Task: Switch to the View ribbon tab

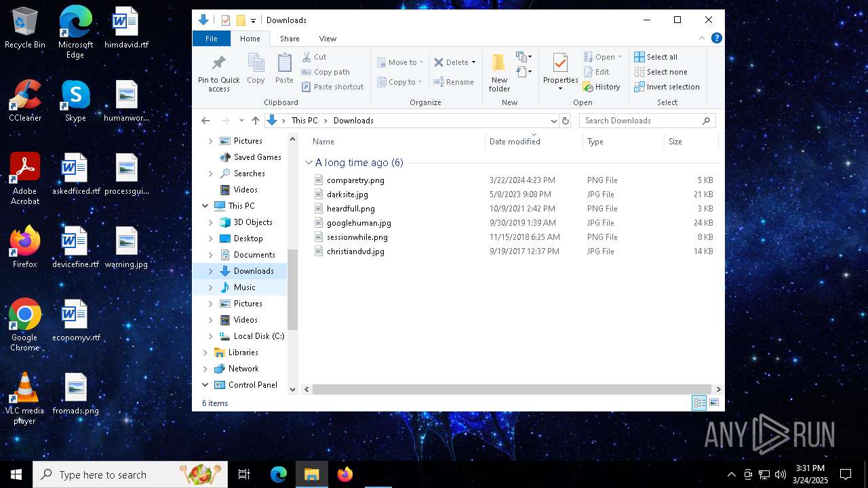Action: (x=328, y=39)
